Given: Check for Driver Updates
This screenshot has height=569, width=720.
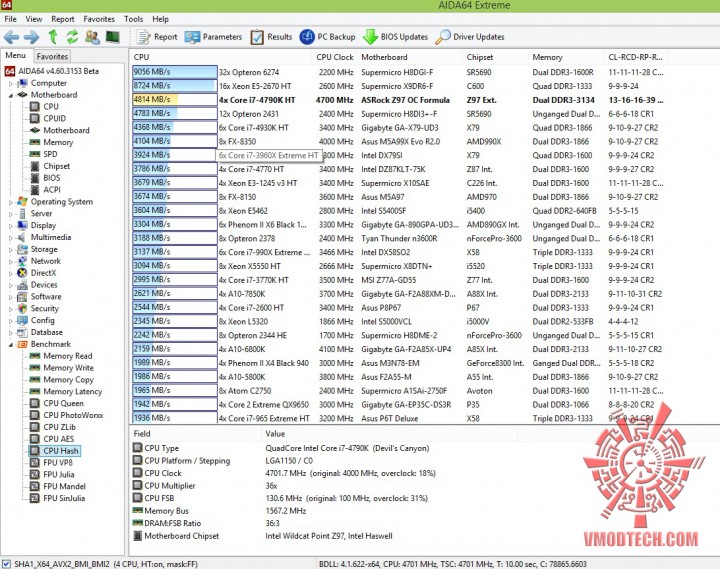Looking at the screenshot, I should click(470, 37).
